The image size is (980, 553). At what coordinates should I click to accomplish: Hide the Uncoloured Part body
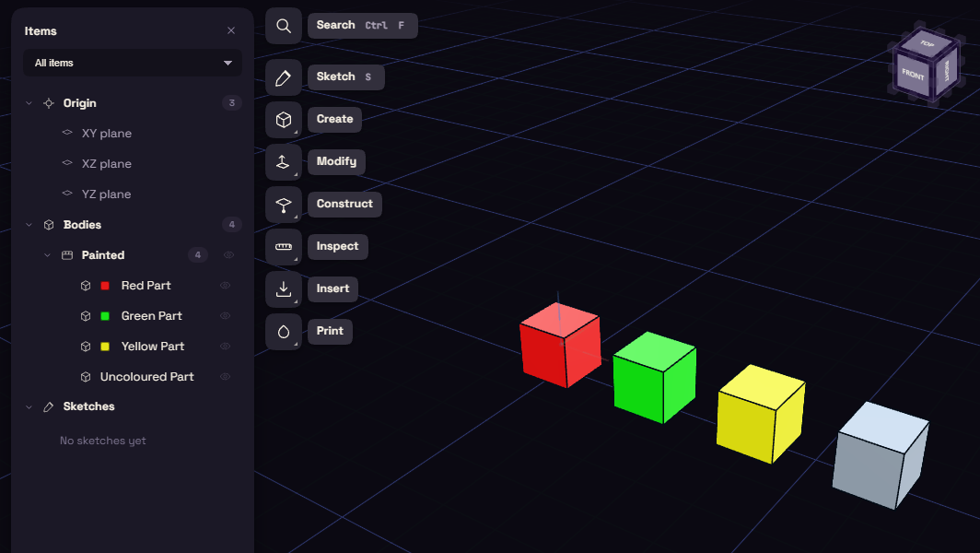click(226, 377)
